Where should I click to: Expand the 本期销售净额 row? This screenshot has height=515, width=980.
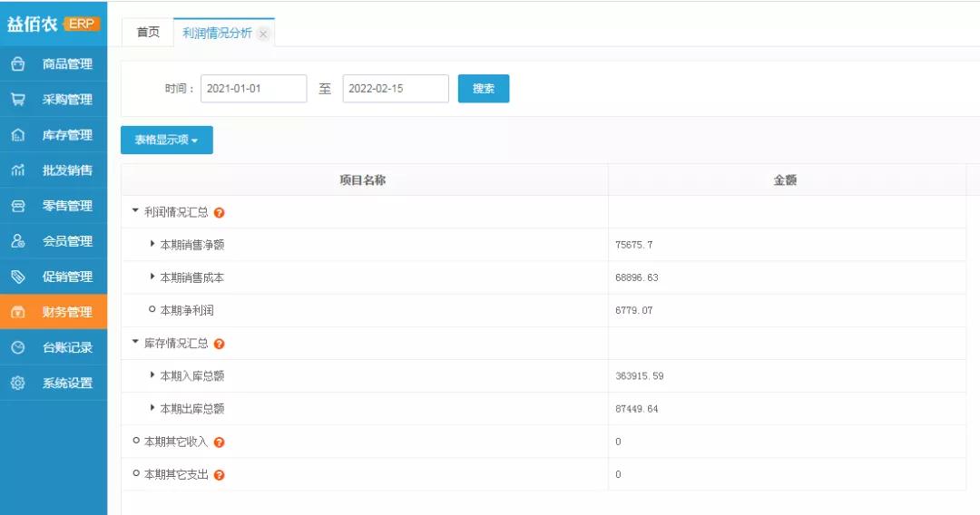tap(152, 244)
